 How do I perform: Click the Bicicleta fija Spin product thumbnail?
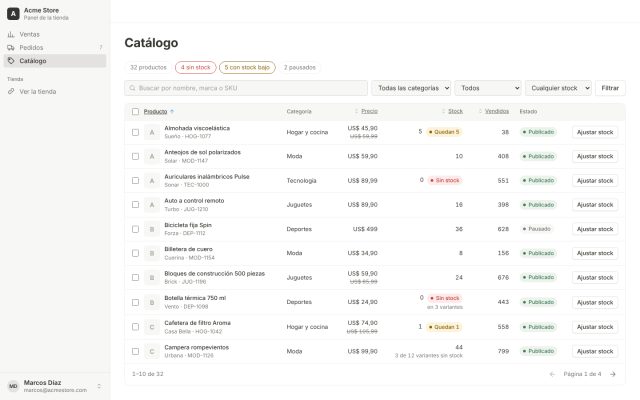pyautogui.click(x=152, y=229)
